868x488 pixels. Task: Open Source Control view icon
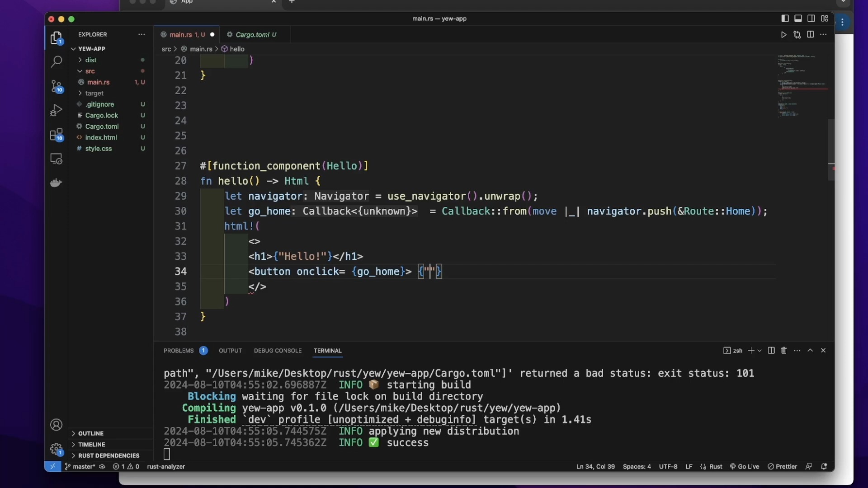[x=56, y=86]
